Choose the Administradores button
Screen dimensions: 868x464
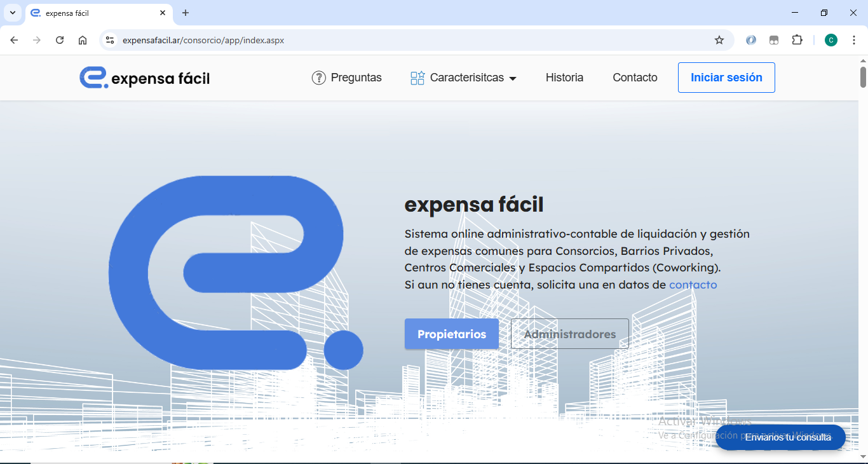pyautogui.click(x=569, y=334)
